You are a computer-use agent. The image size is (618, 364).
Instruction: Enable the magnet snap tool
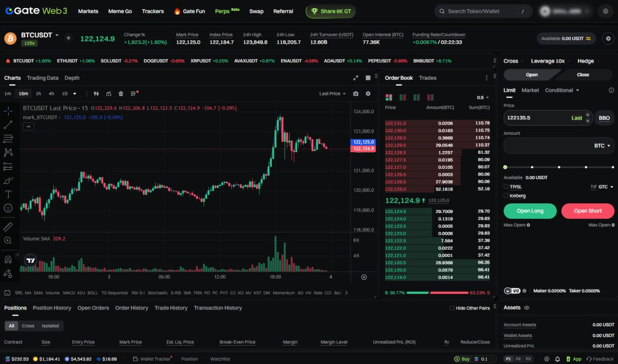coord(8,259)
